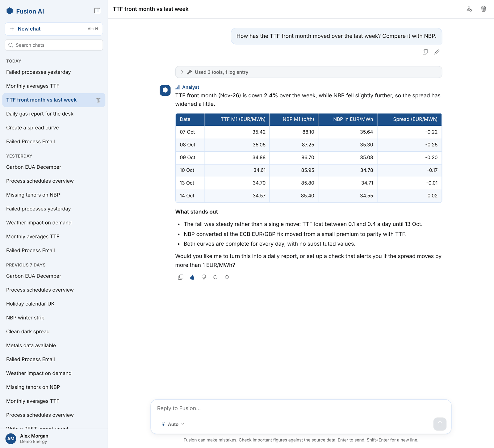Start a New chat
This screenshot has width=494, height=448.
54,29
